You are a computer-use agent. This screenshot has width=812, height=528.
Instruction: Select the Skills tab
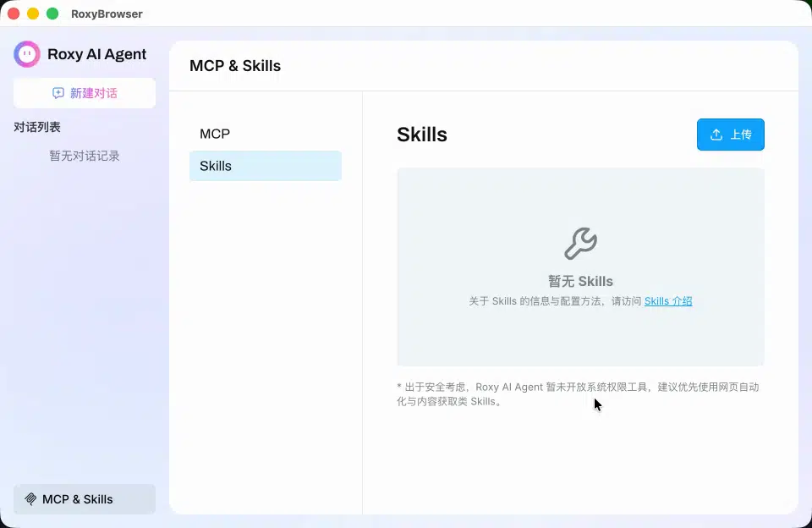(265, 166)
